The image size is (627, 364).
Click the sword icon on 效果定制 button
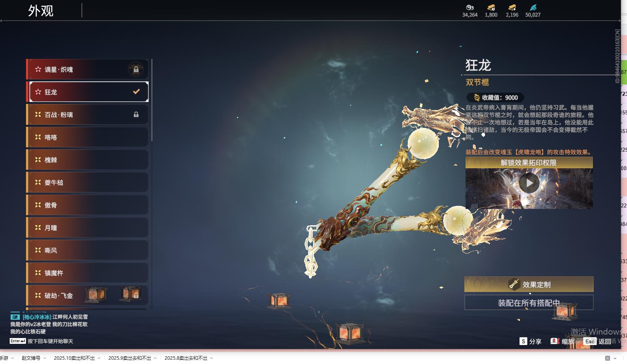pyautogui.click(x=514, y=284)
